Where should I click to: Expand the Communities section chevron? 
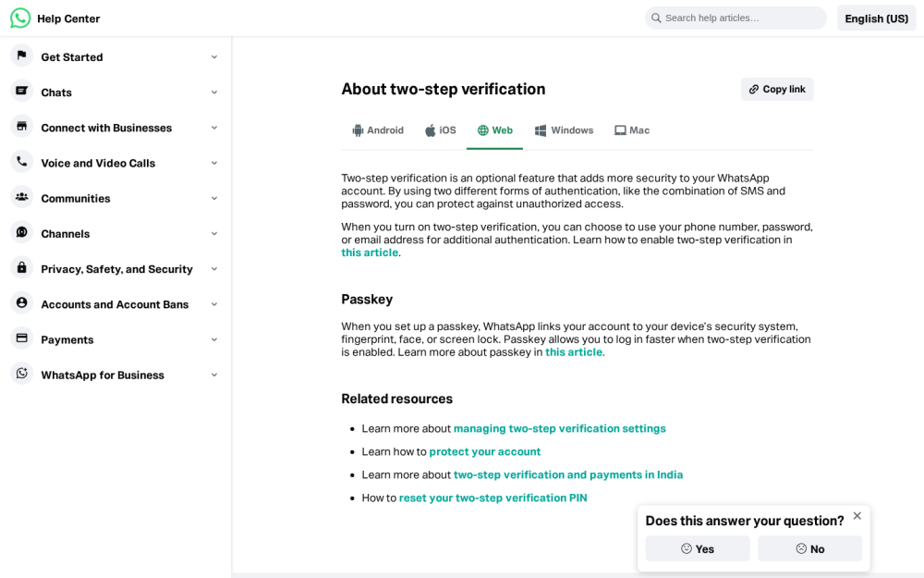pyautogui.click(x=214, y=199)
